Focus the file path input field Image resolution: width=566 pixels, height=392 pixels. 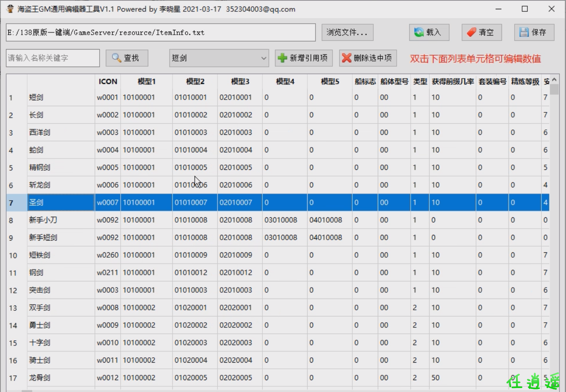161,32
